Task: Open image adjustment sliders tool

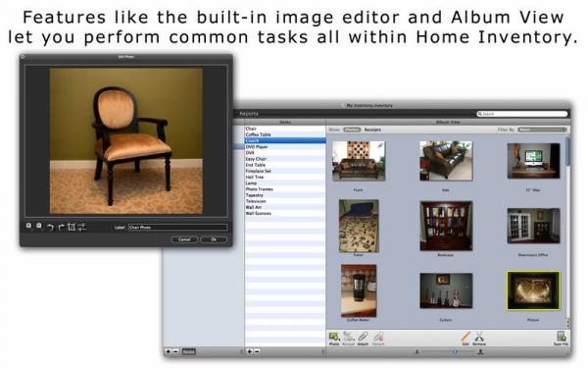Action: pos(81,227)
